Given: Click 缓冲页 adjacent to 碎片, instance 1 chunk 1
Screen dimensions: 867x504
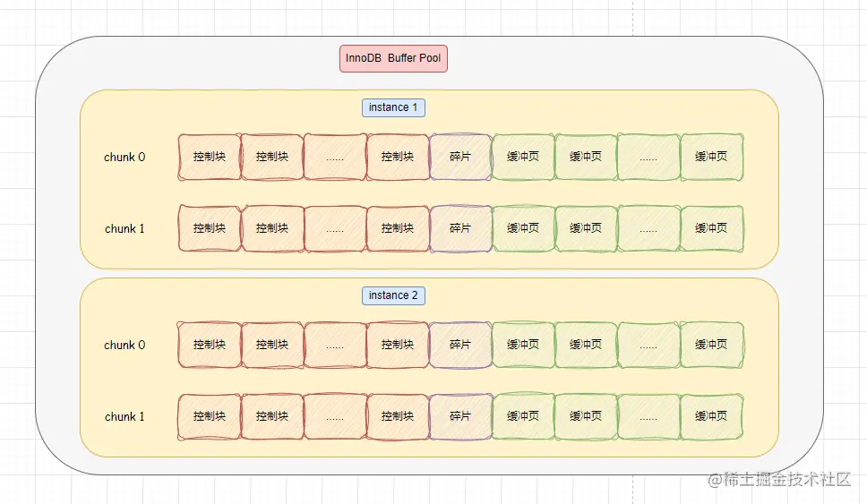Looking at the screenshot, I should 523,229.
